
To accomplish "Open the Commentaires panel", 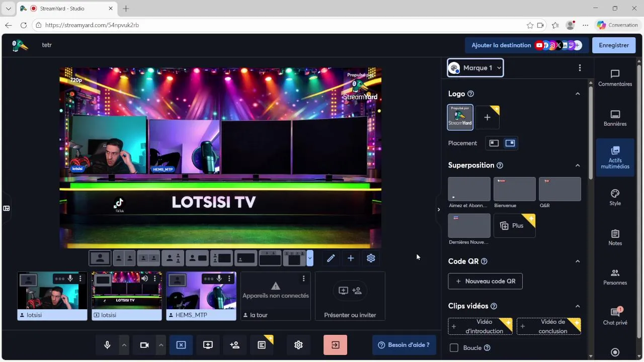I will [x=615, y=78].
